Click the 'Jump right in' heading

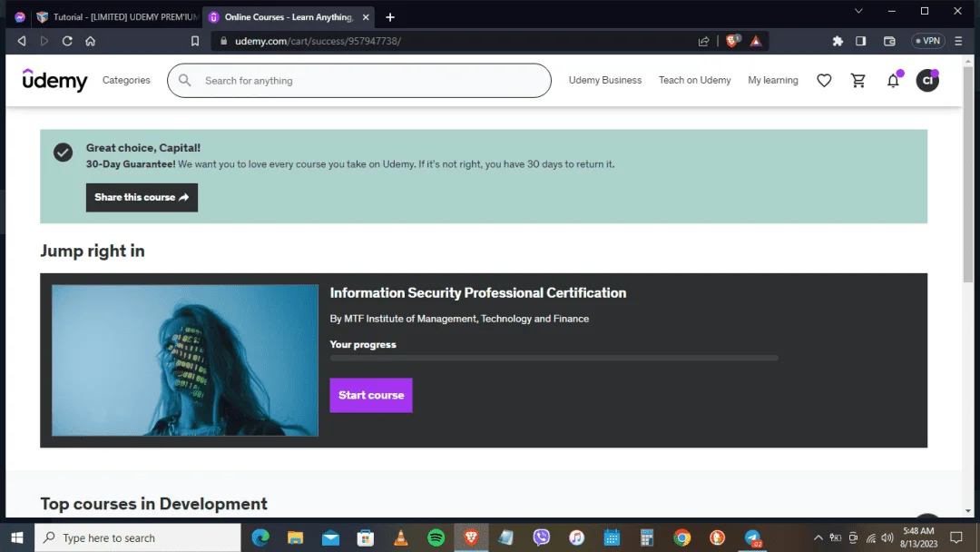tap(93, 251)
